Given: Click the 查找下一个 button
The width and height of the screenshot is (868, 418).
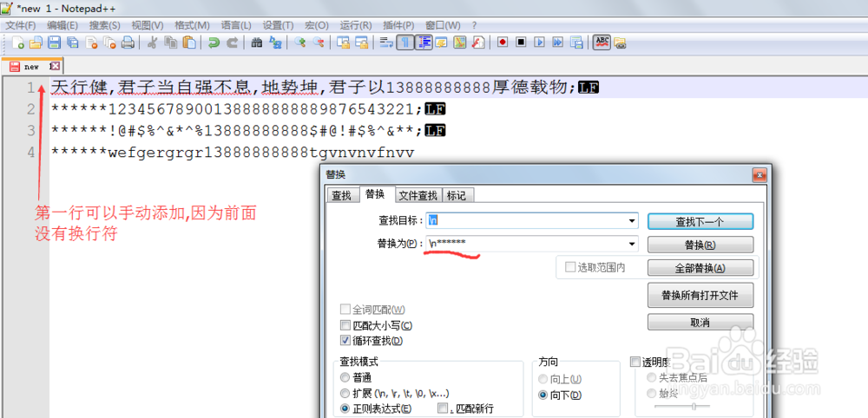Looking at the screenshot, I should click(x=700, y=221).
